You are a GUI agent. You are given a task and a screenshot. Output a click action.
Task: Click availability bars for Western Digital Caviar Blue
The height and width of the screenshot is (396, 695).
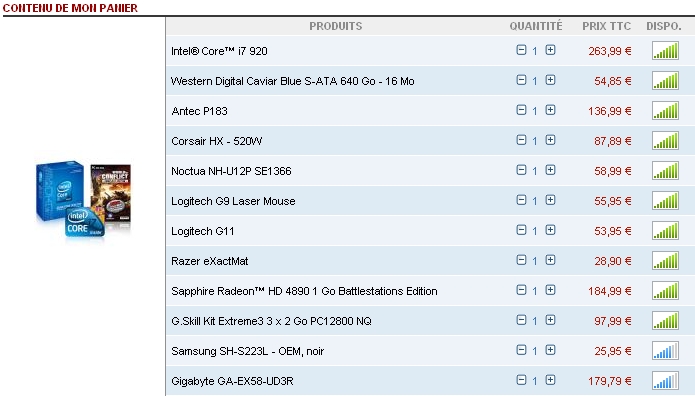pos(665,81)
